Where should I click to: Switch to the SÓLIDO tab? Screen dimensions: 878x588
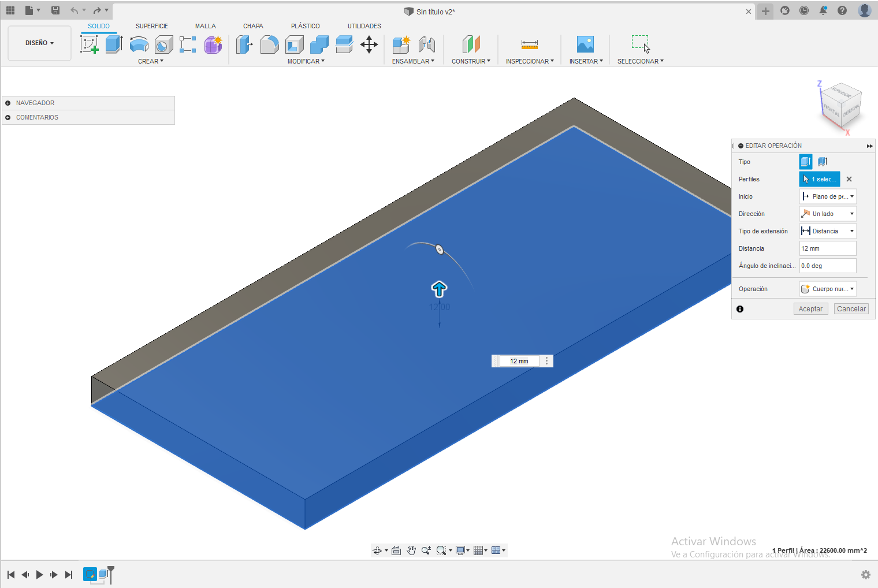pos(99,26)
